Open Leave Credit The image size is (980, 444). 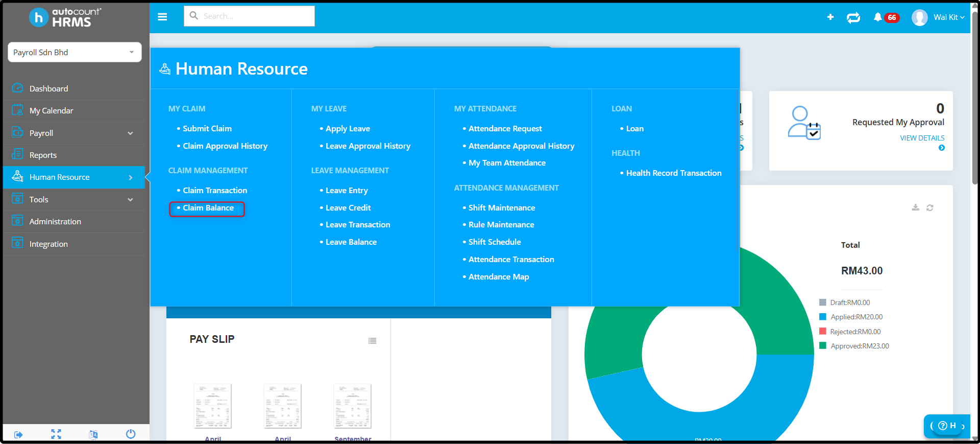point(348,208)
